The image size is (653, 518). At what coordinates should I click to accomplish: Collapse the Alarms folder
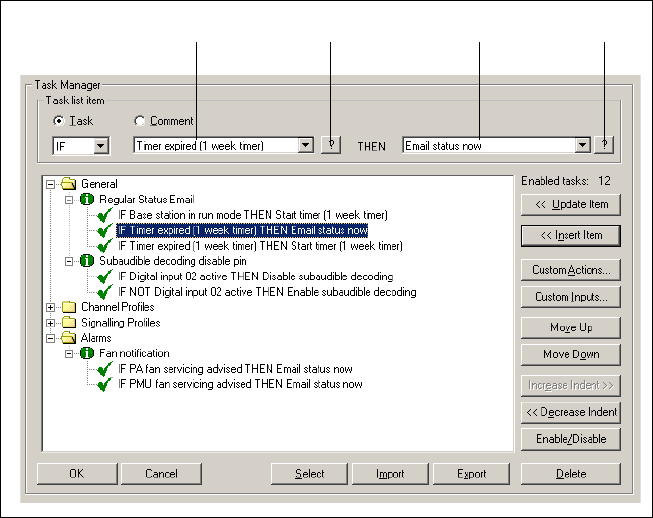pos(50,338)
